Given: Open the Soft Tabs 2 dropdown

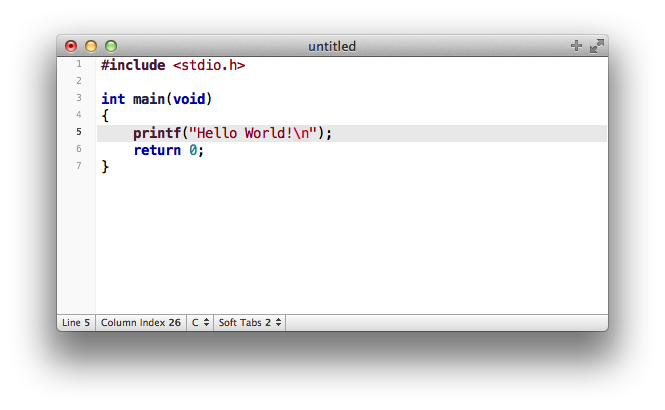Looking at the screenshot, I should (250, 323).
